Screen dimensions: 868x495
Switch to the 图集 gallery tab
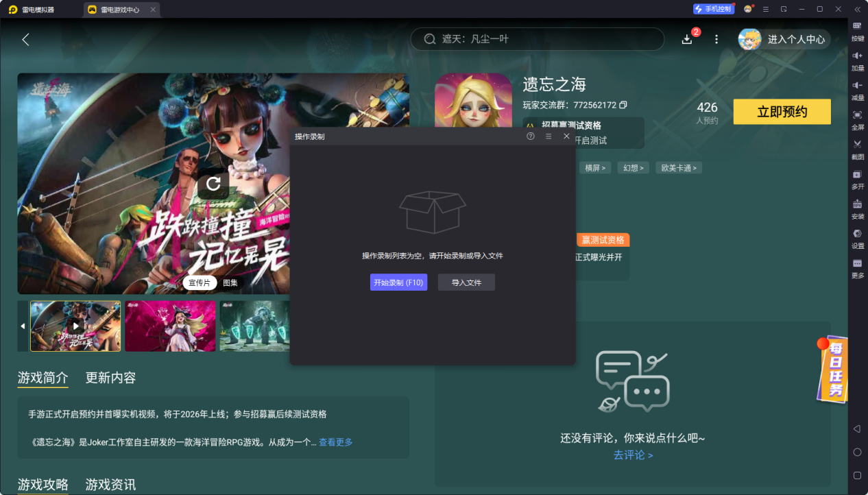click(x=230, y=283)
